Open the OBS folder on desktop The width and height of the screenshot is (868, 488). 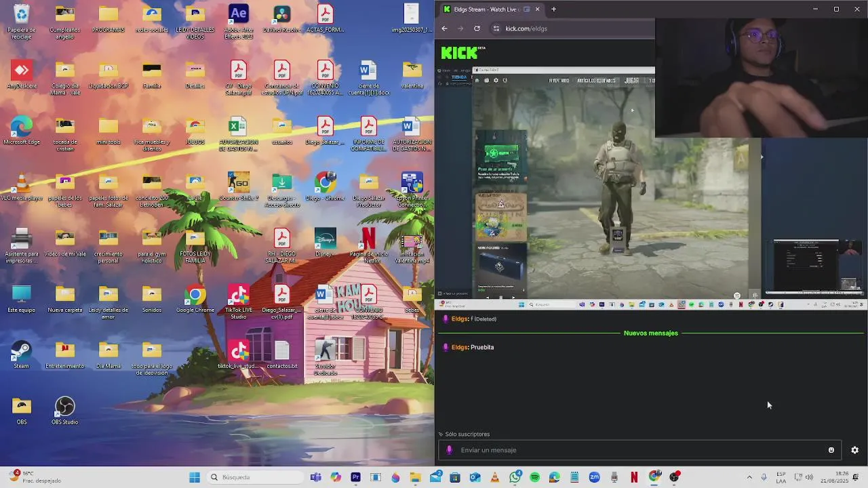(22, 411)
